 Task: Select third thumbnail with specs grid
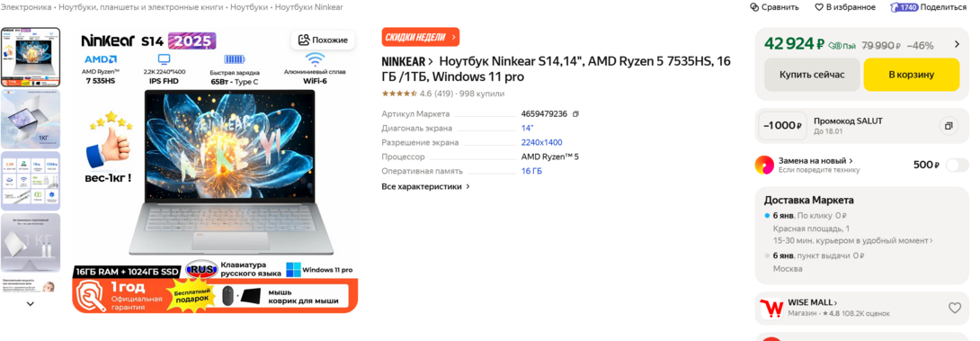point(31,181)
